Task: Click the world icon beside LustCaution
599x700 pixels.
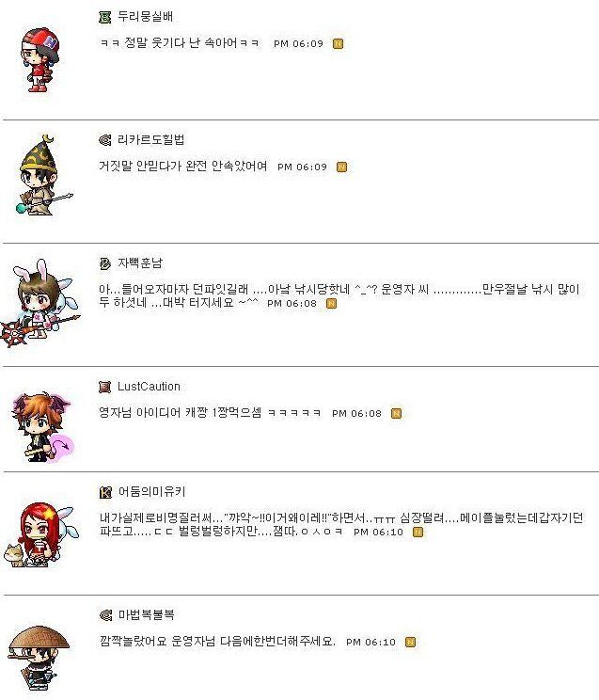Action: (104, 387)
